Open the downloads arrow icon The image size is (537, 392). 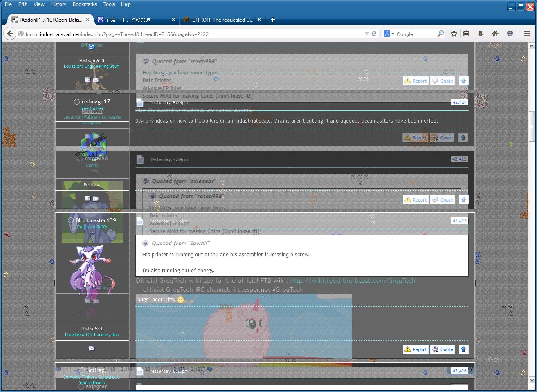481,34
